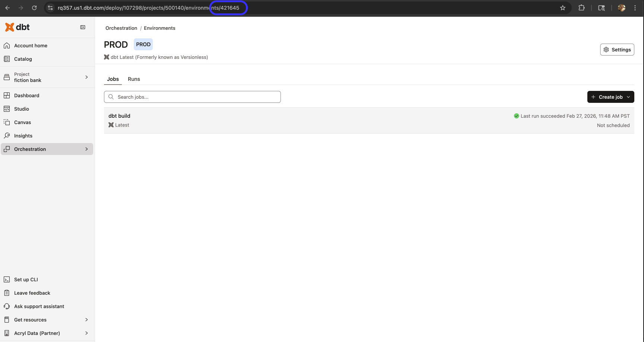Click the Project fiction bank stack icon
The image size is (644, 342).
pos(7,77)
